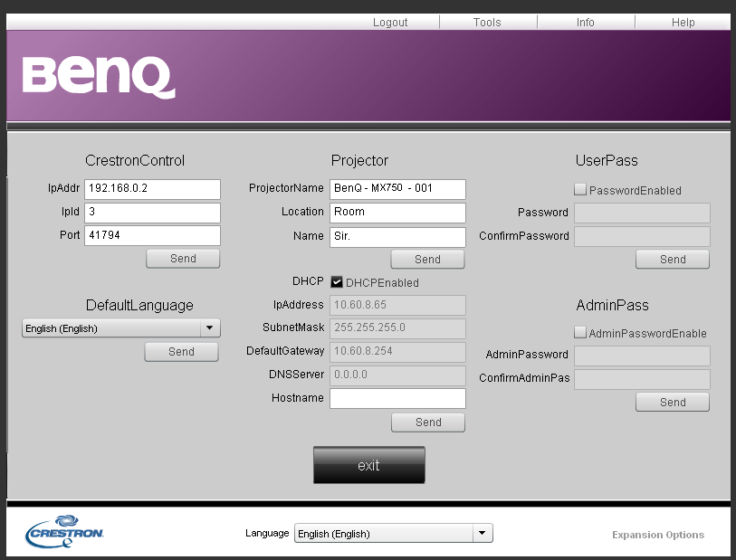Click the Crestron logo in the footer
Screen dimensions: 736x560
[x=65, y=531]
